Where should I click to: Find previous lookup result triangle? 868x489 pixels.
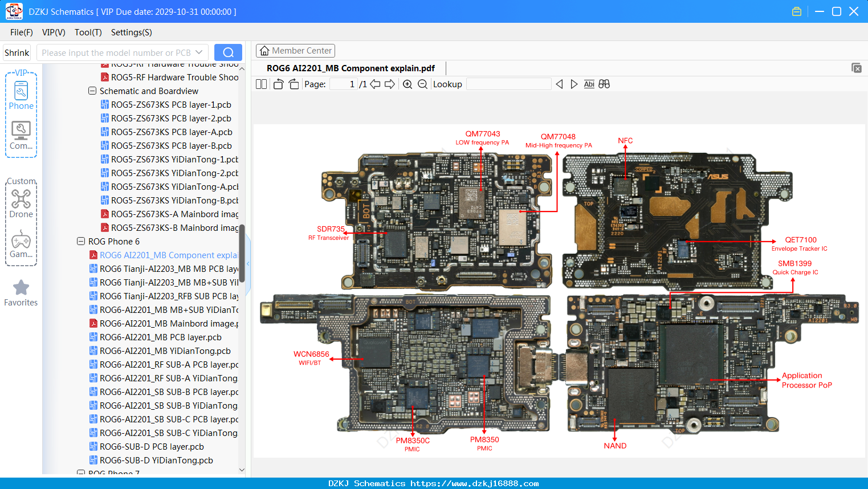coord(559,84)
